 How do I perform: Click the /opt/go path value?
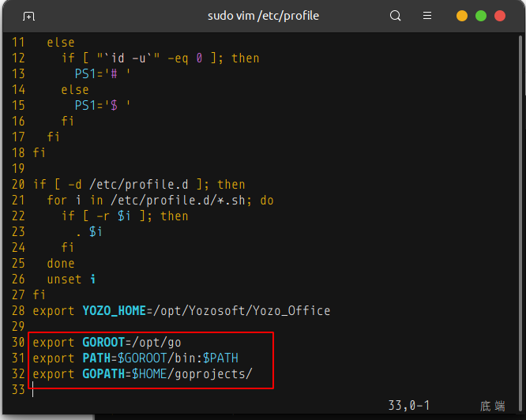pyautogui.click(x=160, y=343)
